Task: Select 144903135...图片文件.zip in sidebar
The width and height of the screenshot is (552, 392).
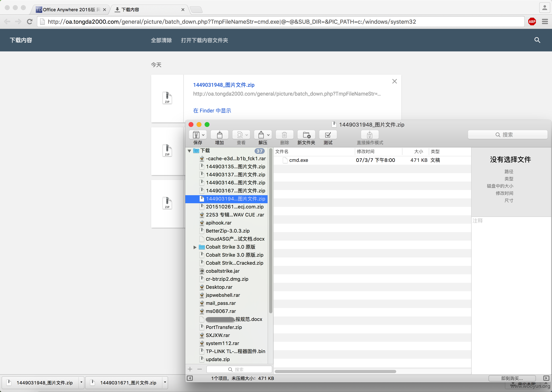Action: tap(227, 166)
